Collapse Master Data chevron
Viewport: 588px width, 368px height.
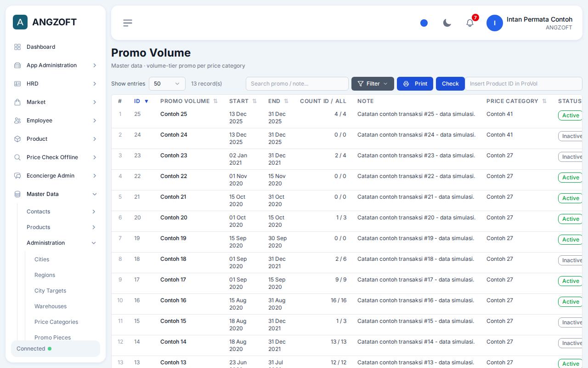click(x=95, y=194)
